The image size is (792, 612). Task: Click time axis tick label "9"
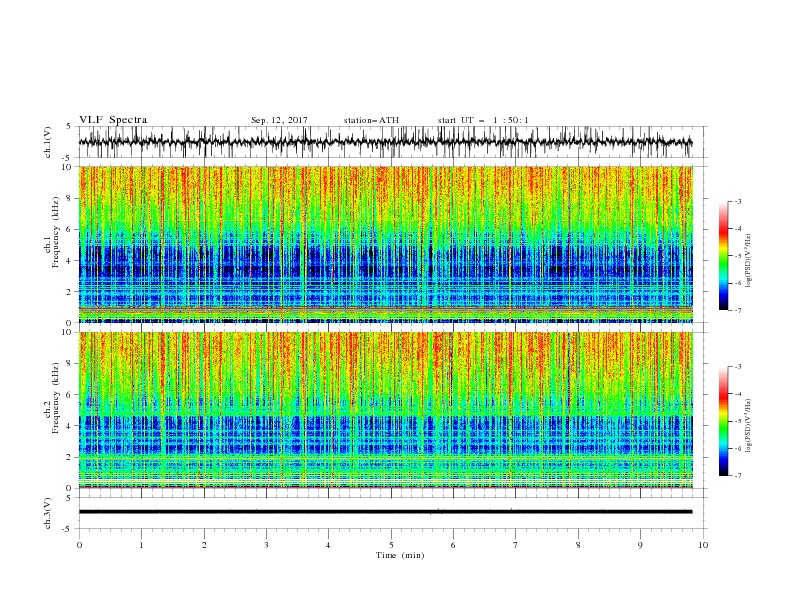(x=640, y=545)
